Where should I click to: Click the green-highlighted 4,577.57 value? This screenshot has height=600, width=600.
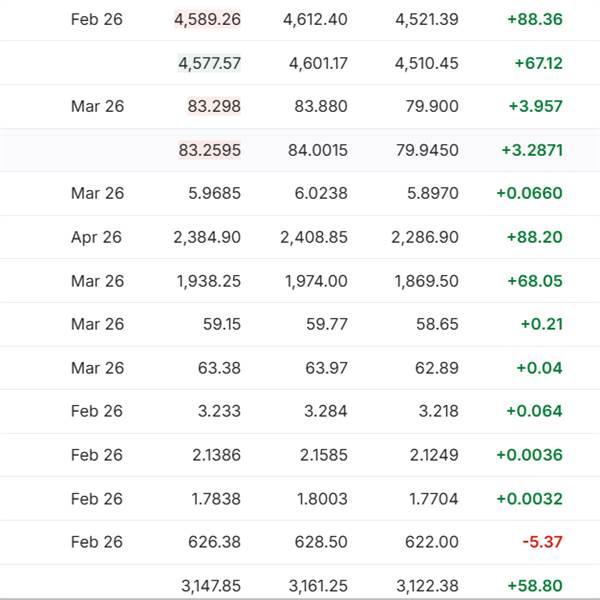coord(209,63)
